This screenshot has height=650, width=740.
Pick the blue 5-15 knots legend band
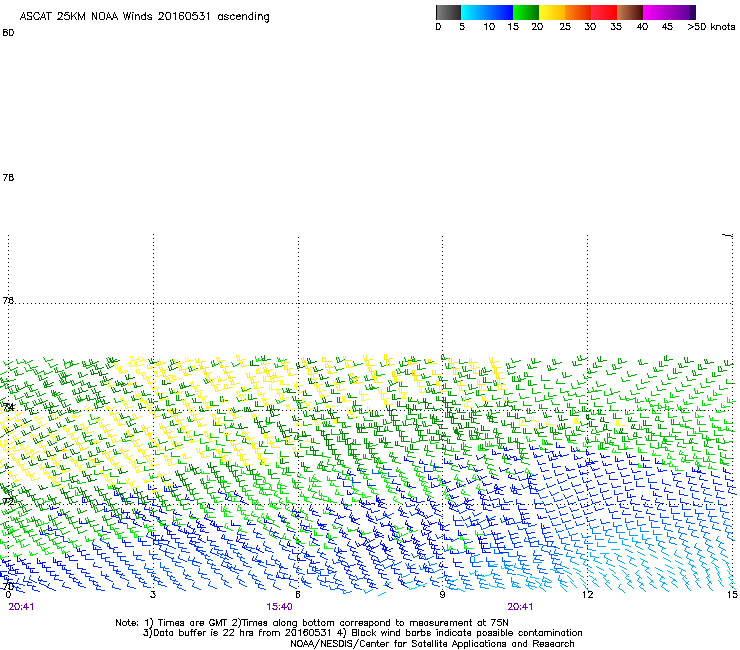(x=487, y=12)
